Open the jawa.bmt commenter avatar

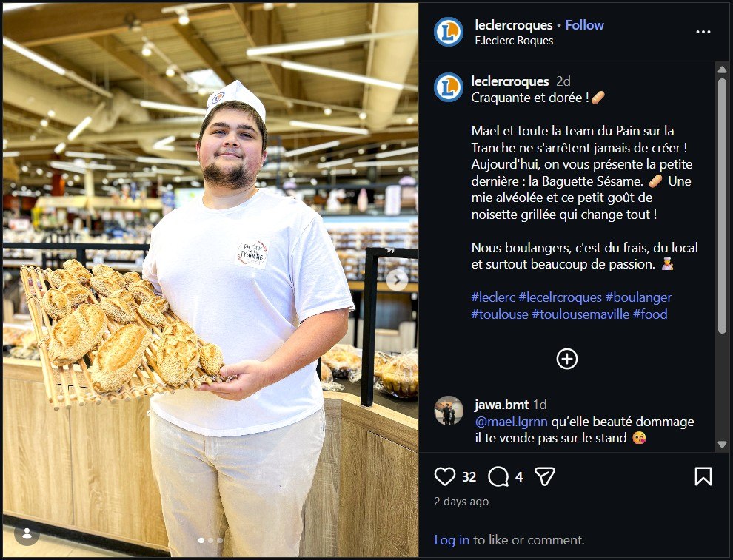pyautogui.click(x=449, y=411)
